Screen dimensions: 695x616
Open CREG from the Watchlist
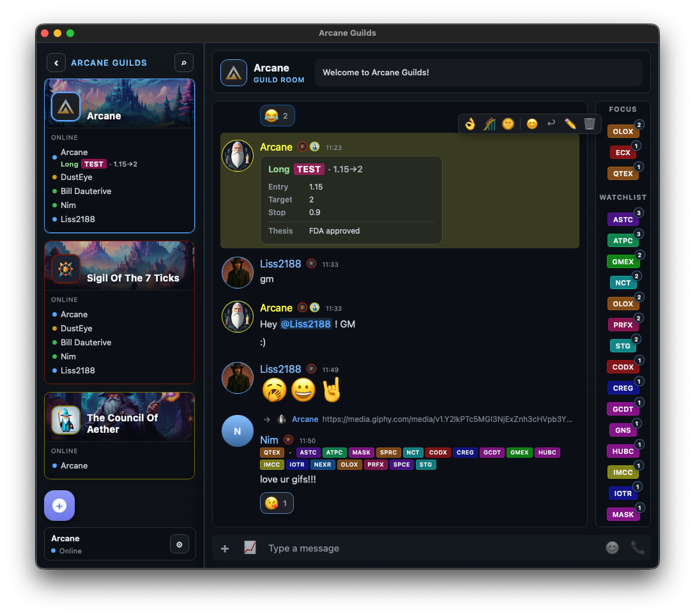tap(623, 388)
